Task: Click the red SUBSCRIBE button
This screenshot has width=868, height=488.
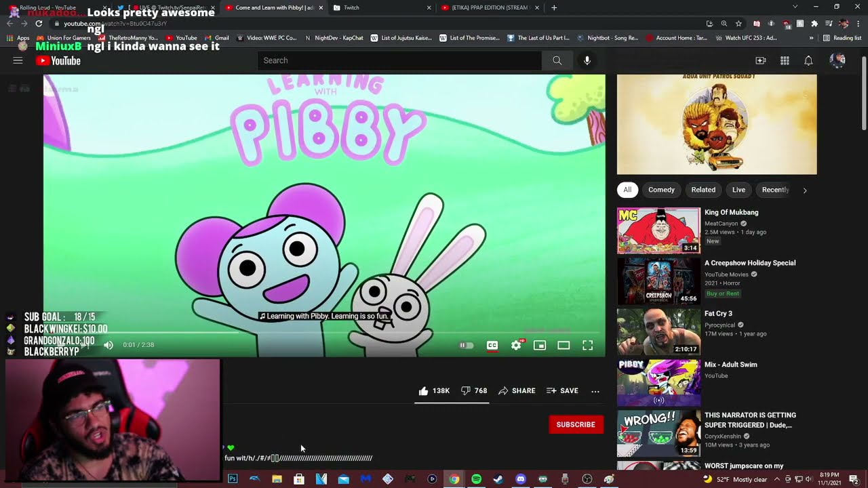Action: click(576, 425)
